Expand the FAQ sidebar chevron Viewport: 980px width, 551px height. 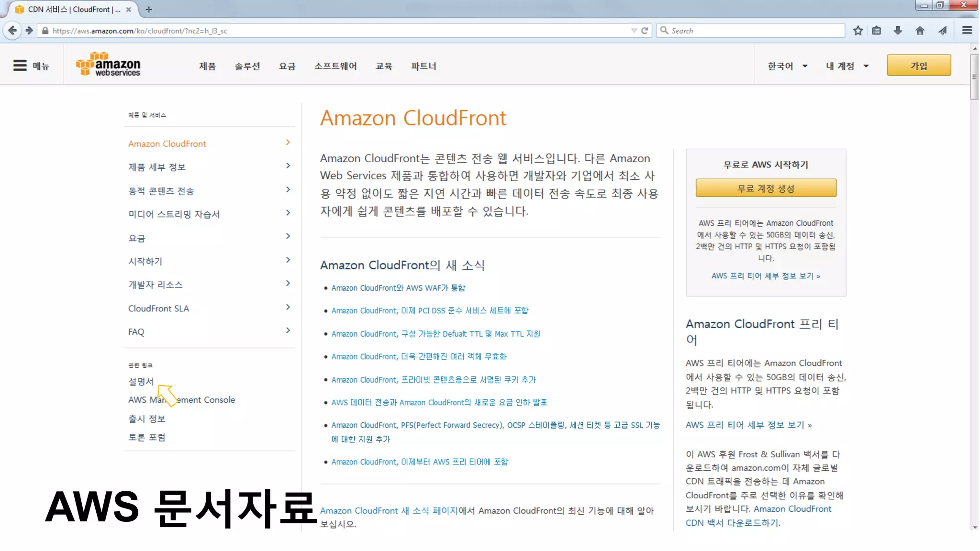point(288,331)
